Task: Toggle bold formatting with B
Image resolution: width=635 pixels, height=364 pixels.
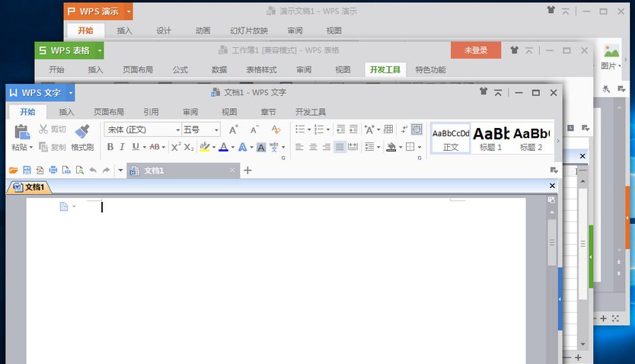Action: 110,147
